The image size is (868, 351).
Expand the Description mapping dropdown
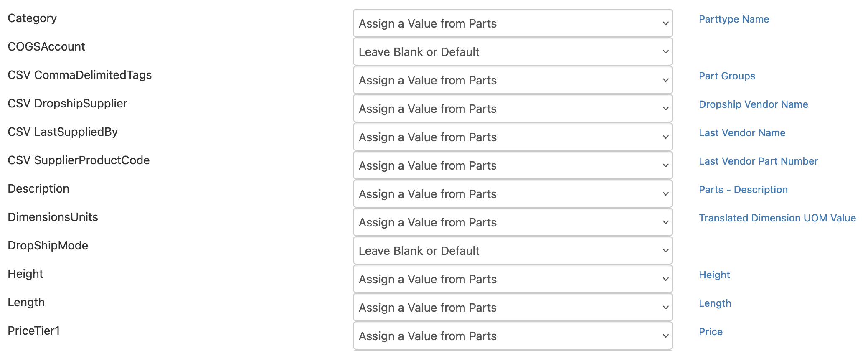[513, 194]
